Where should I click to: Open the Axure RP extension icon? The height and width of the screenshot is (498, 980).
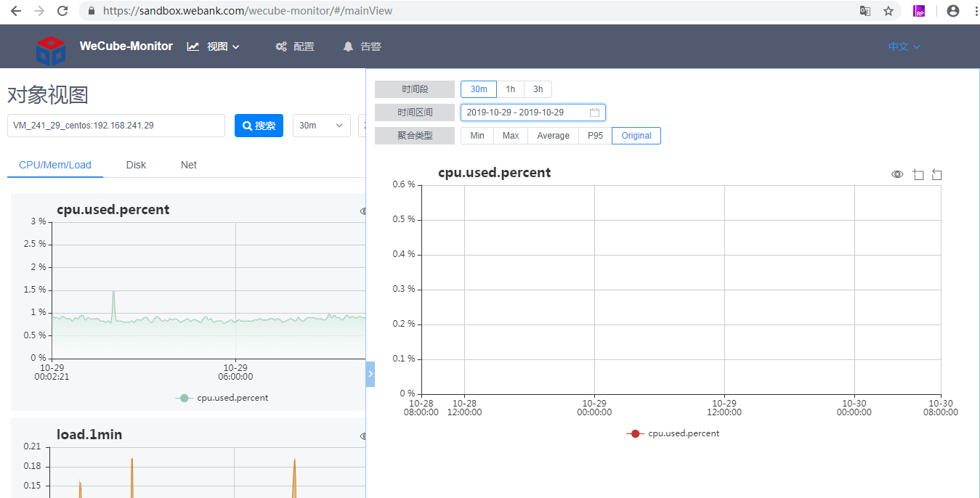(919, 11)
